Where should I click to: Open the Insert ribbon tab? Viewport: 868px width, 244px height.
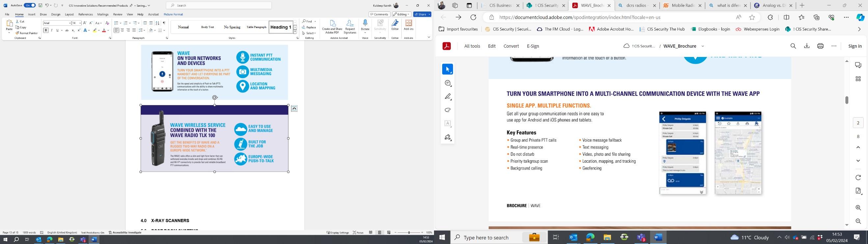(x=32, y=14)
